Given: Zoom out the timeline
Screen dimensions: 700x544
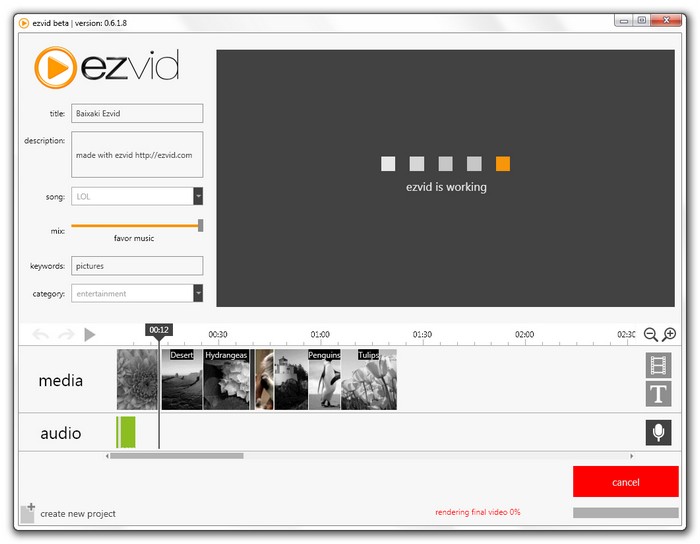Looking at the screenshot, I should (x=650, y=334).
